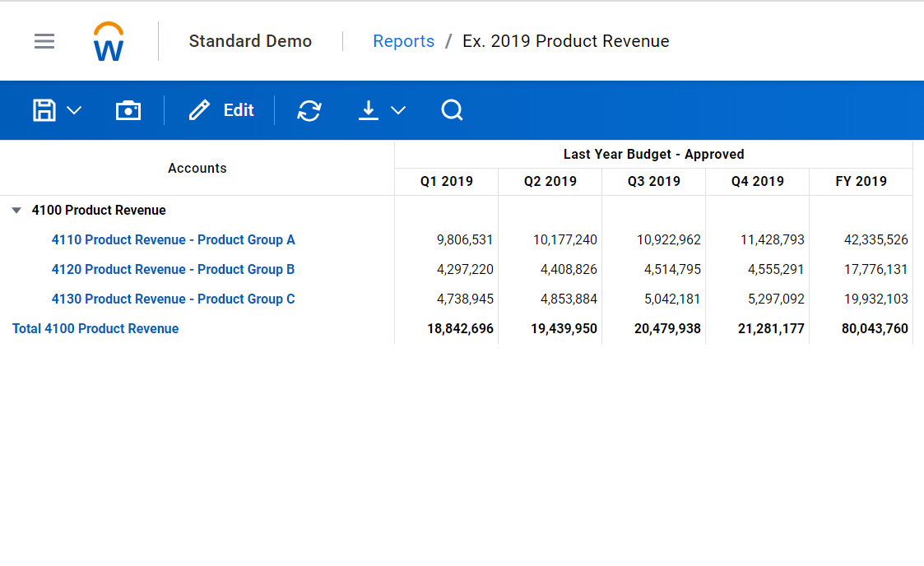Click the Edit pencil icon
924x566 pixels.
(x=200, y=110)
